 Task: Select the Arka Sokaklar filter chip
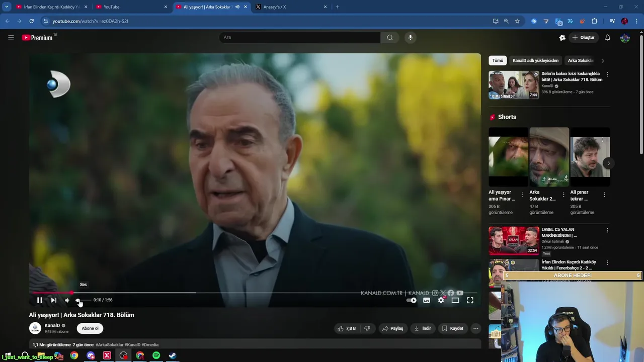pyautogui.click(x=581, y=60)
